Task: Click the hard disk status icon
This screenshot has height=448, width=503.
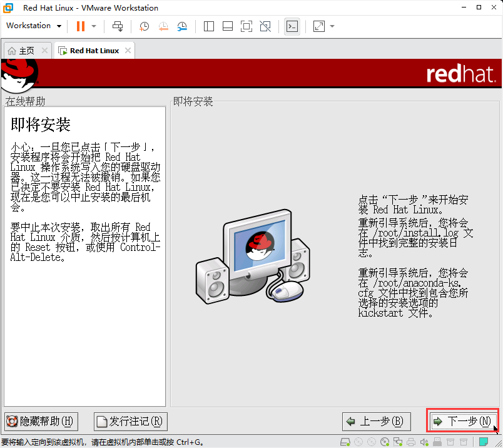Action: coord(345,442)
